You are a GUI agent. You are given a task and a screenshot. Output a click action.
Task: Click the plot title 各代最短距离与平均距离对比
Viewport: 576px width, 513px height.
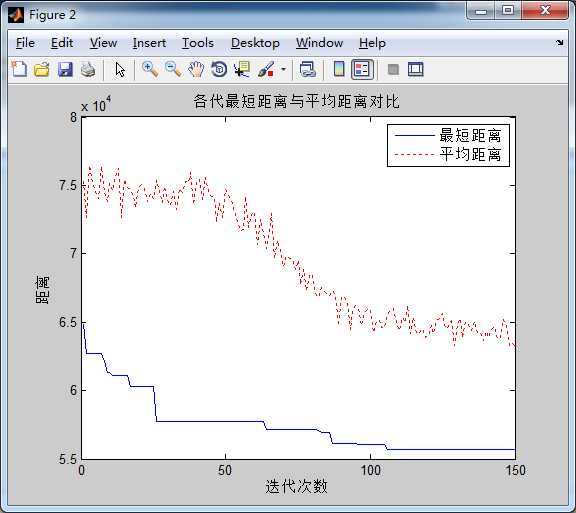(x=296, y=101)
